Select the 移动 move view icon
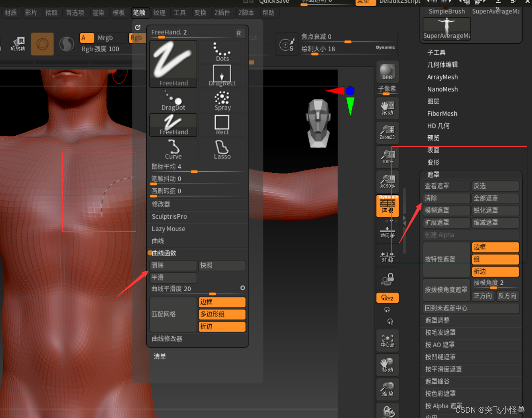Image resolution: width=532 pixels, height=418 pixels. pos(387,365)
